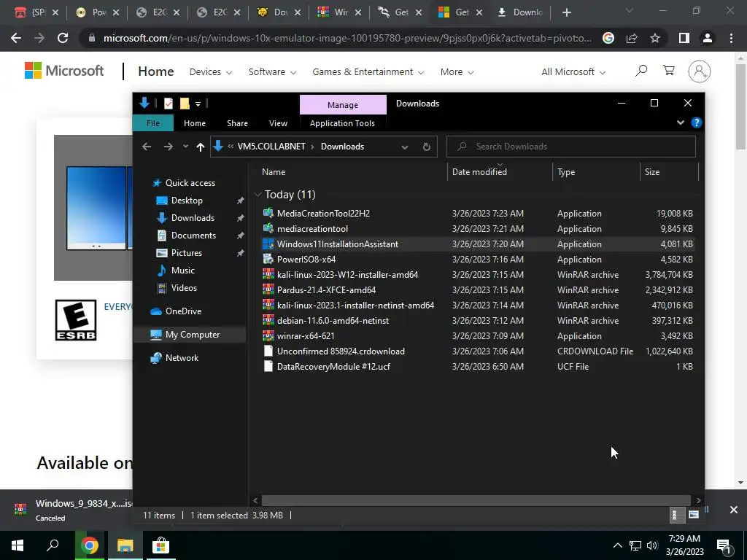747x560 pixels.
Task: Expand the All Microsoft dropdown
Action: tap(573, 72)
